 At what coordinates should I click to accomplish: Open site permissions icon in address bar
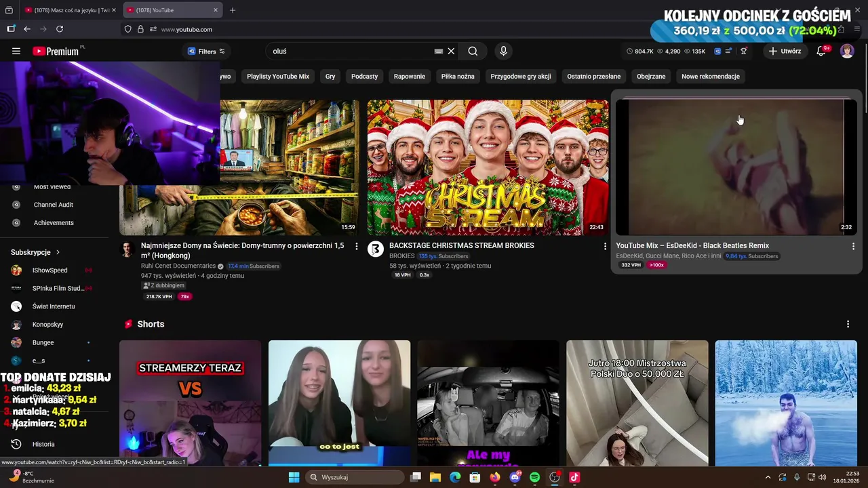(153, 29)
